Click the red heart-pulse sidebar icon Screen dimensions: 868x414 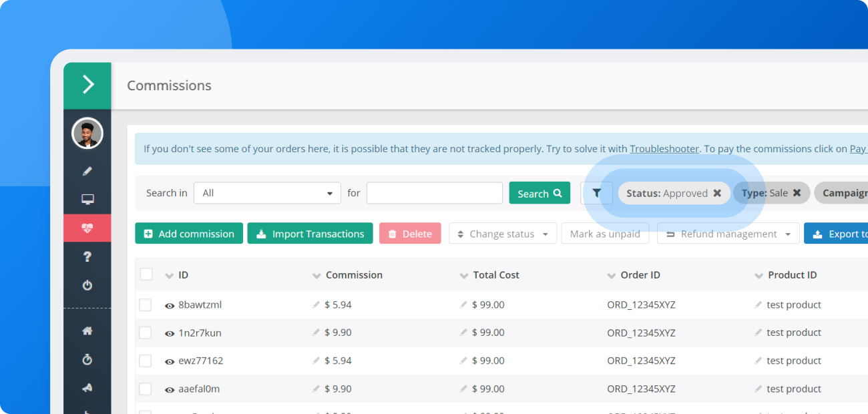[87, 227]
